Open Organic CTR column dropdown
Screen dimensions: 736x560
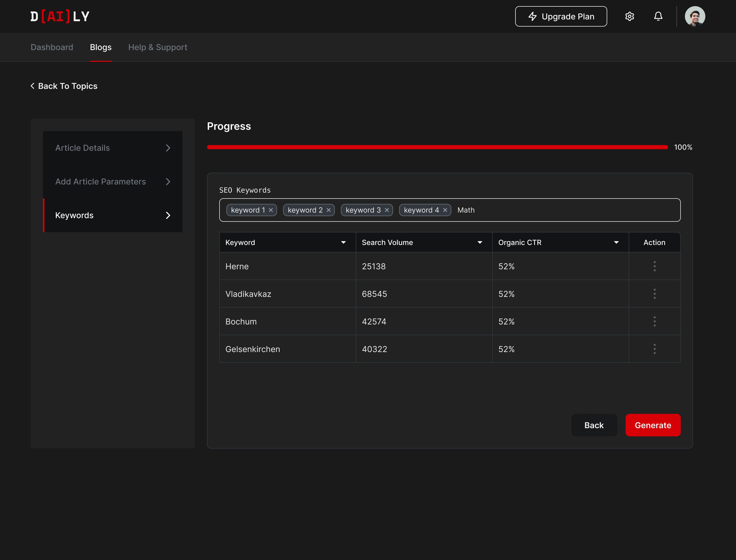(x=616, y=242)
